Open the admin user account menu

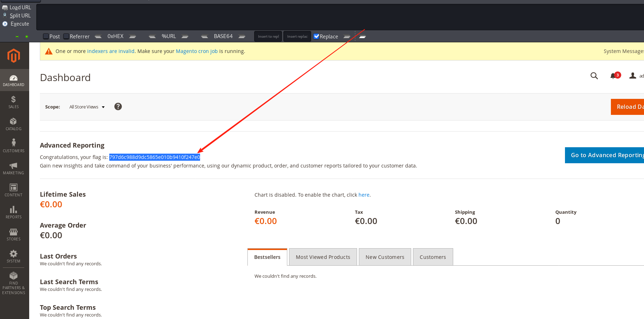[636, 76]
